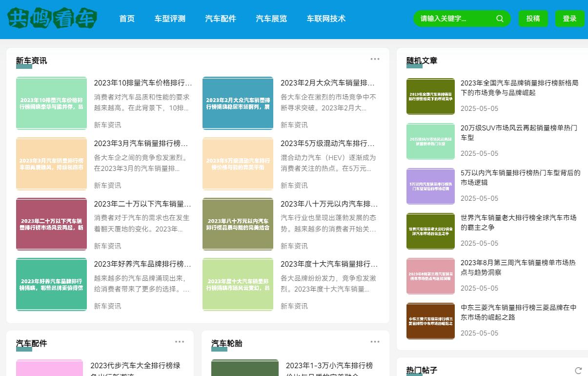Image resolution: width=588 pixels, height=376 pixels.
Task: Click the 2023年2月大众汽车销量 thumbnail image
Action: click(x=238, y=103)
